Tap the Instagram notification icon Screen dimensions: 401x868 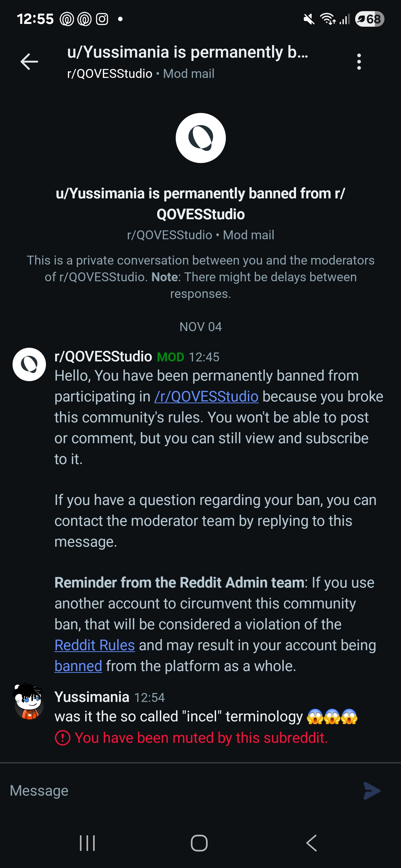point(102,19)
